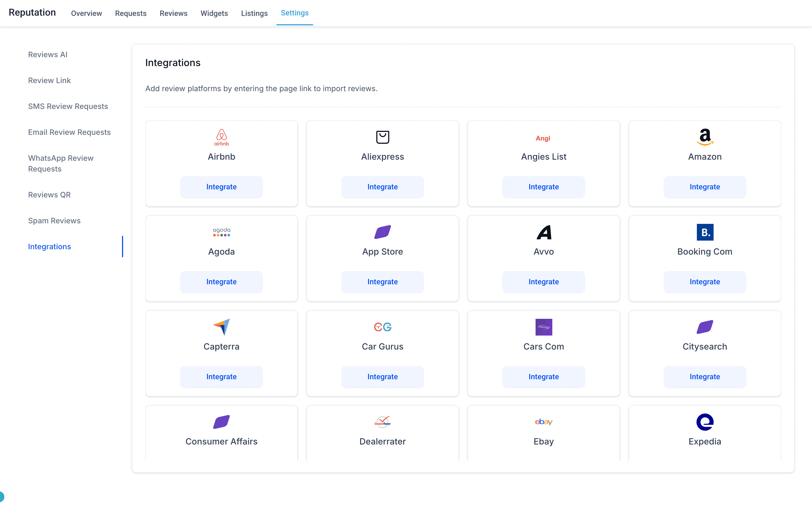This screenshot has width=812, height=513.
Task: Integrate the Airbnb review platform
Action: tap(221, 187)
